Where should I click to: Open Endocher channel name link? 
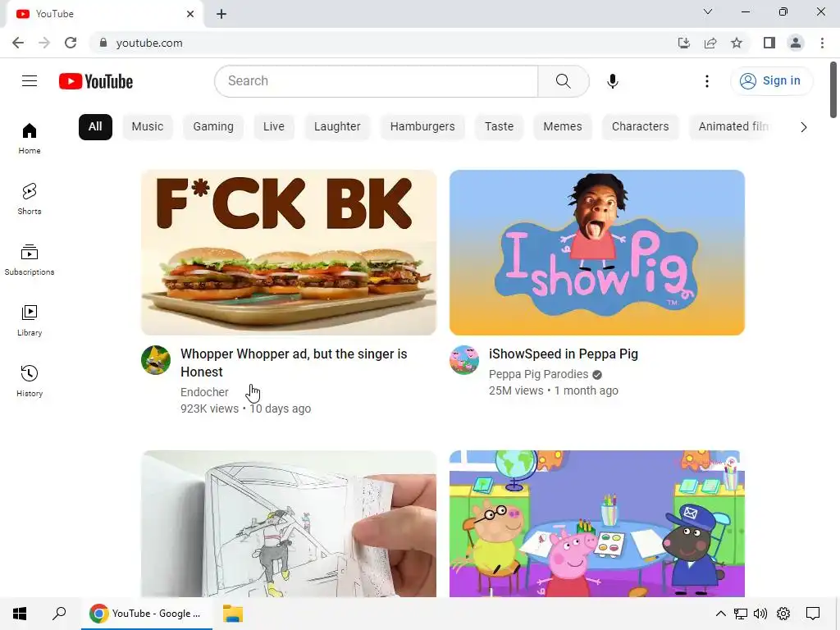(x=204, y=392)
